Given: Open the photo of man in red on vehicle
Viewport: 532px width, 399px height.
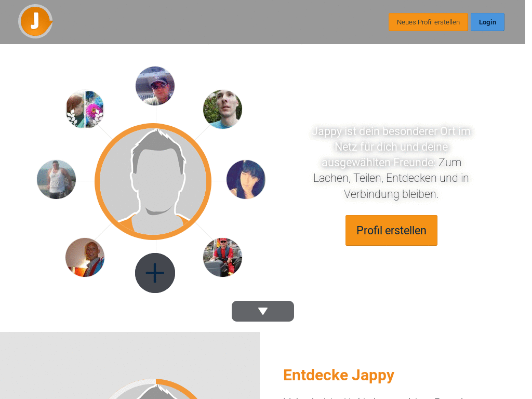Looking at the screenshot, I should tap(222, 257).
